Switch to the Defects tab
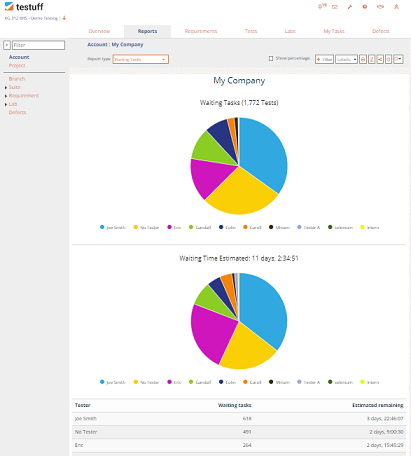Image resolution: width=411 pixels, height=456 pixels. pos(381,31)
